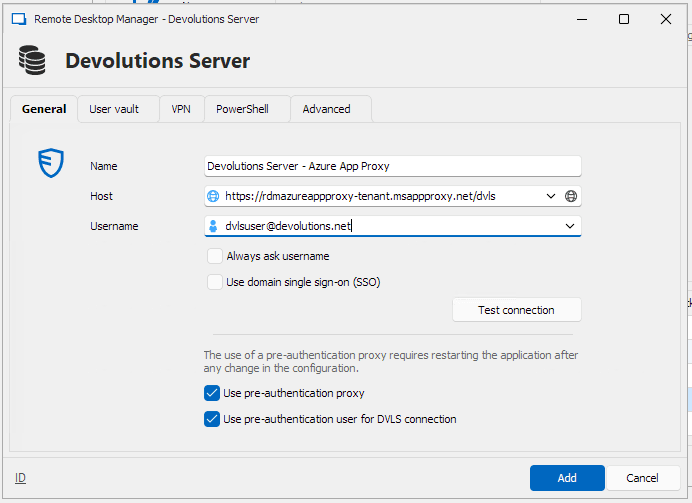
Task: Click the Test connection button
Action: [x=516, y=310]
